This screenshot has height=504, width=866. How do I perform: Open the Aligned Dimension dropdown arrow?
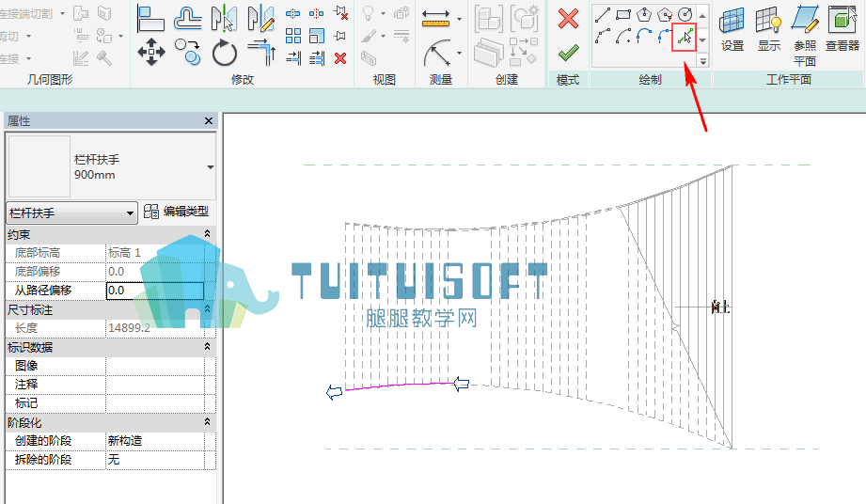click(x=459, y=20)
